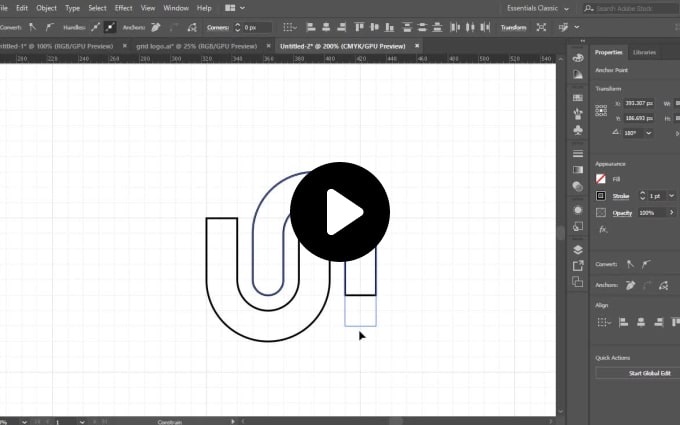Open the Artboards panel from dock
Image resolution: width=680 pixels, height=425 pixels.
click(x=578, y=281)
